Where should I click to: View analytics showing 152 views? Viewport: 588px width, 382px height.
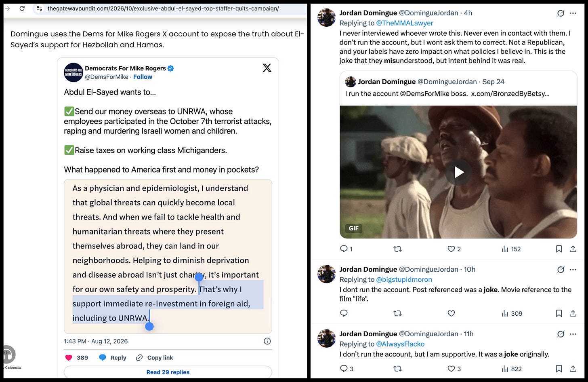[x=511, y=249]
